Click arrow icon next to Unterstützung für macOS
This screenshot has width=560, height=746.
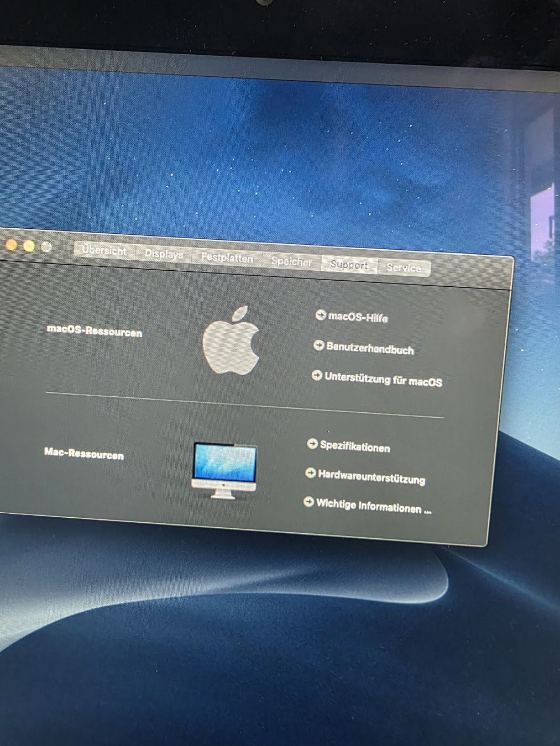point(317,376)
